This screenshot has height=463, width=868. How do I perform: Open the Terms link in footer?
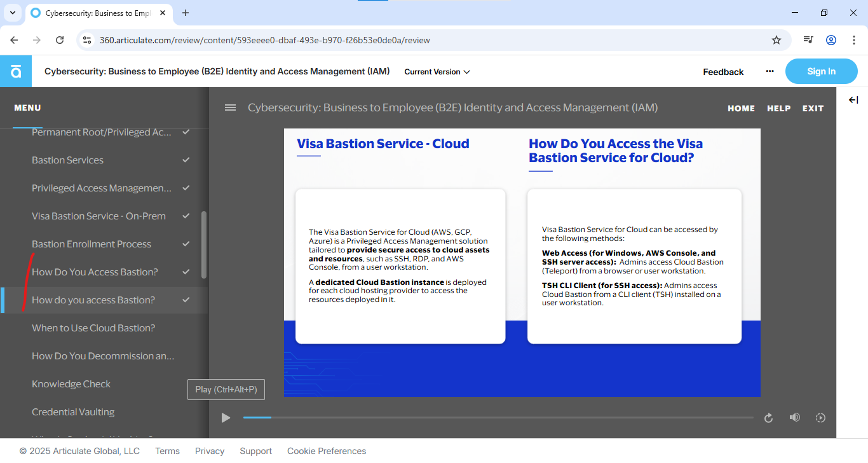point(167,451)
